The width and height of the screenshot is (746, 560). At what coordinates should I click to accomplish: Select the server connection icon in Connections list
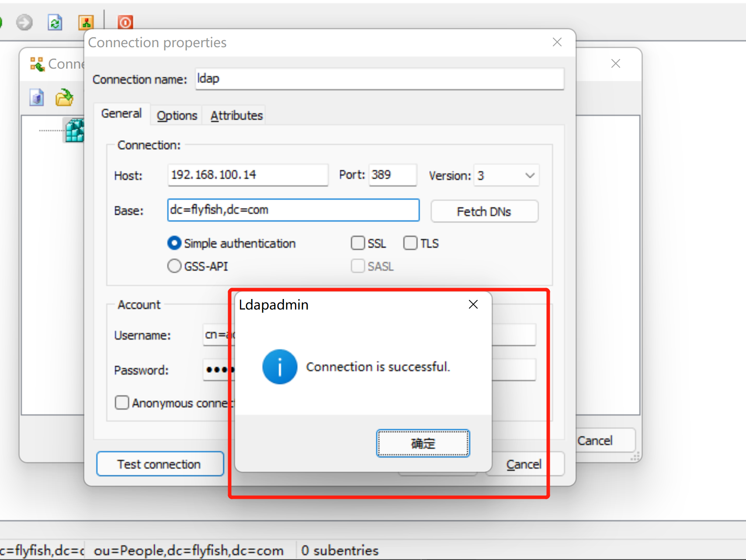click(75, 130)
